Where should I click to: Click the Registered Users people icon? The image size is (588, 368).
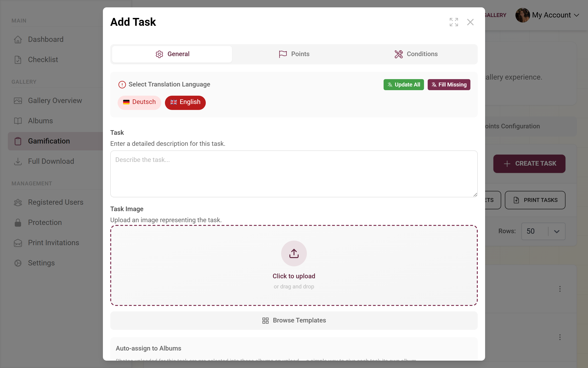pyautogui.click(x=18, y=202)
